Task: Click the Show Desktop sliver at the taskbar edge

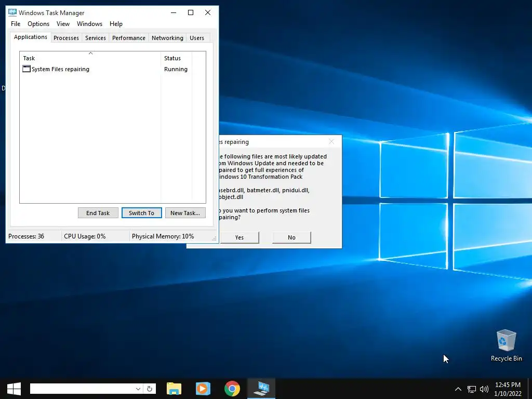Action: 530,389
